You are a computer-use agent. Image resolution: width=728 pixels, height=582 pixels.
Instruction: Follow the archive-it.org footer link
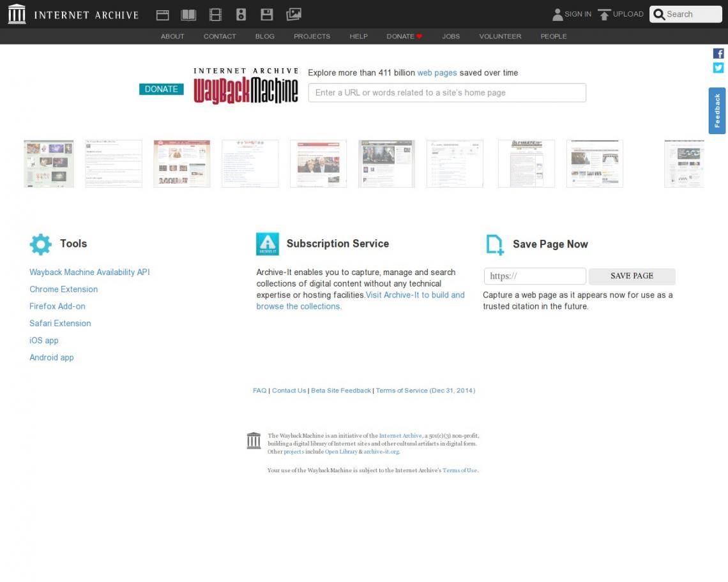click(x=381, y=452)
